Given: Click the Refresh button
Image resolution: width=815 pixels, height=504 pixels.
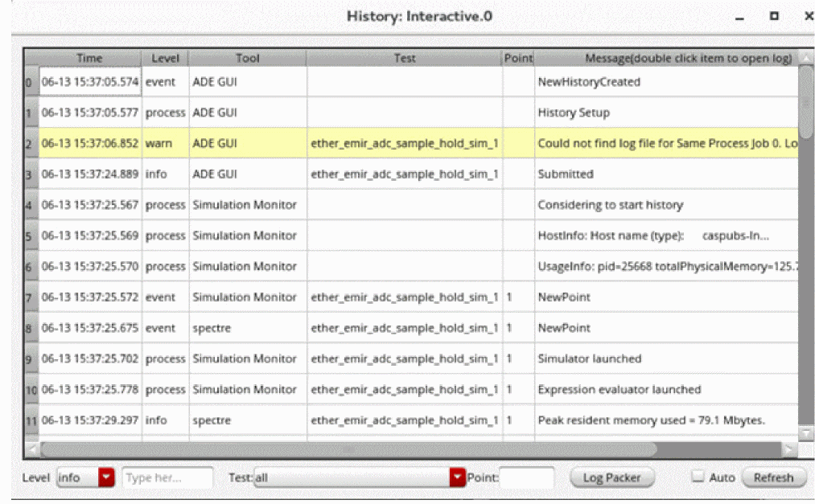Looking at the screenshot, I should [773, 477].
